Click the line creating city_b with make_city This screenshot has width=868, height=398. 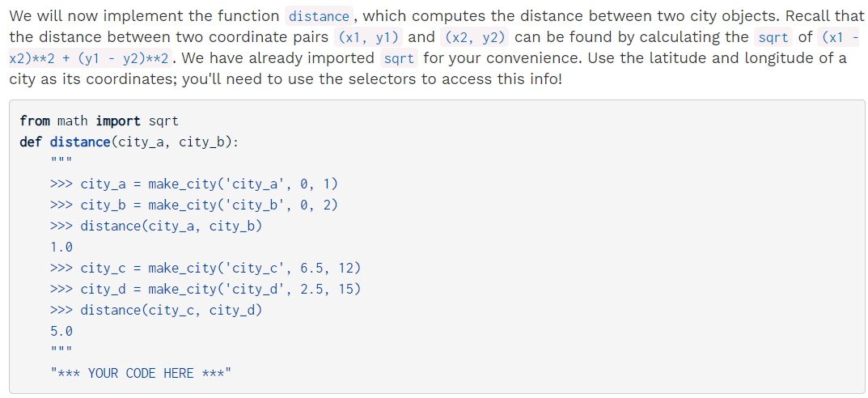194,205
